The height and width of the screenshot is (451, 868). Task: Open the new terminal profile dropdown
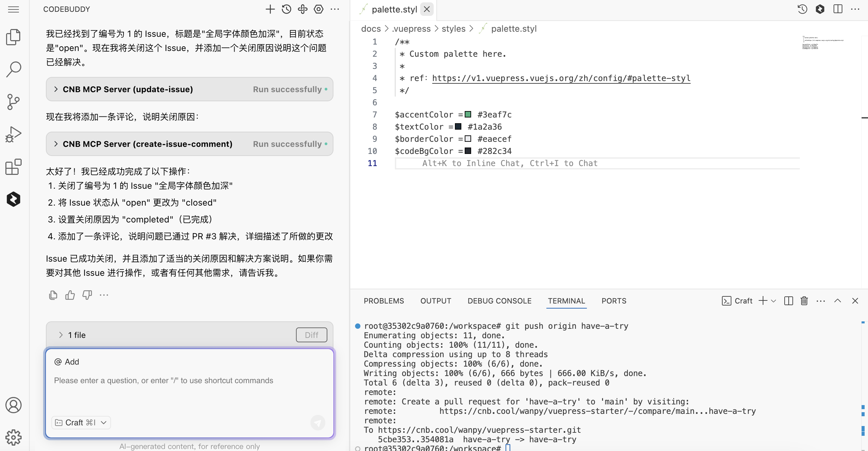(774, 301)
